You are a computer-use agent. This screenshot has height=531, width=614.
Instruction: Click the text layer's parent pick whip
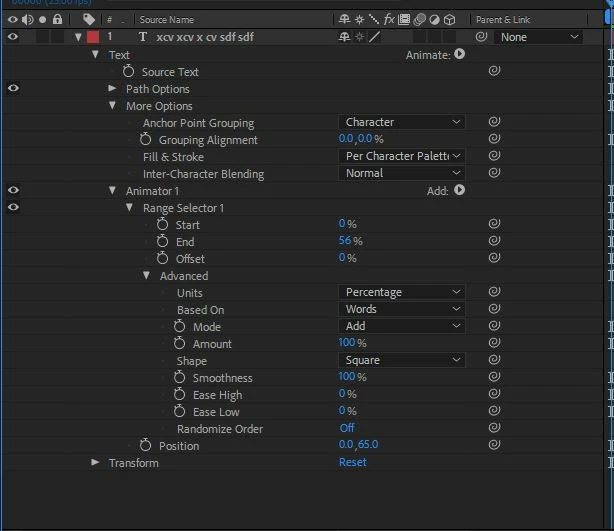481,37
